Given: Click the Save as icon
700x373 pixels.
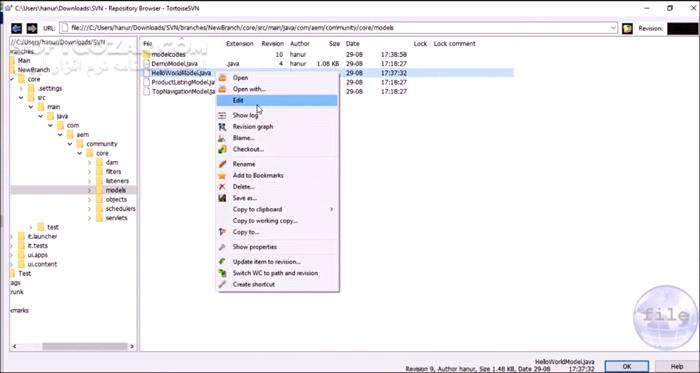Looking at the screenshot, I should (222, 198).
